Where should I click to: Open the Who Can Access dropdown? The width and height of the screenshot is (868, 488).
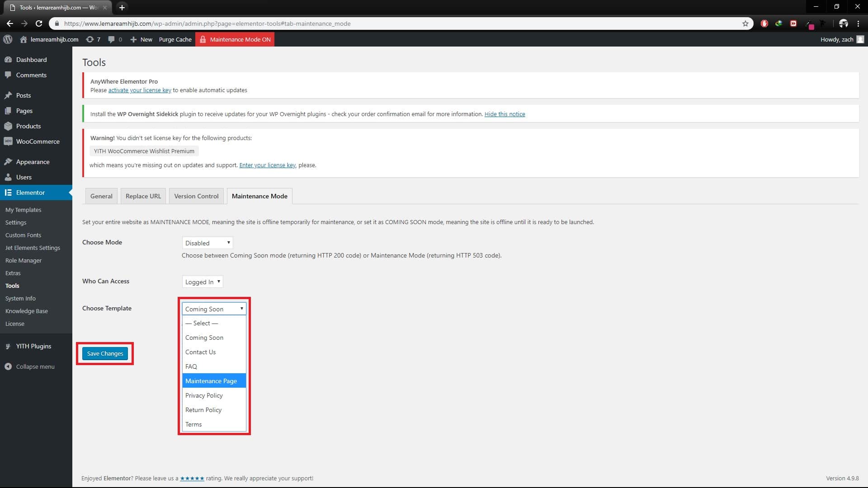coord(202,282)
